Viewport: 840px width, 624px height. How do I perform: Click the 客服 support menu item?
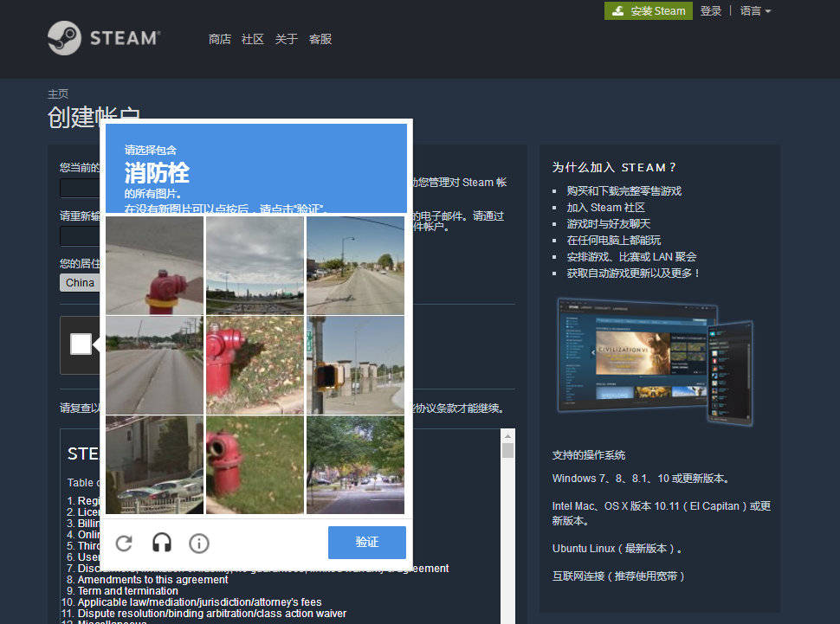(320, 39)
